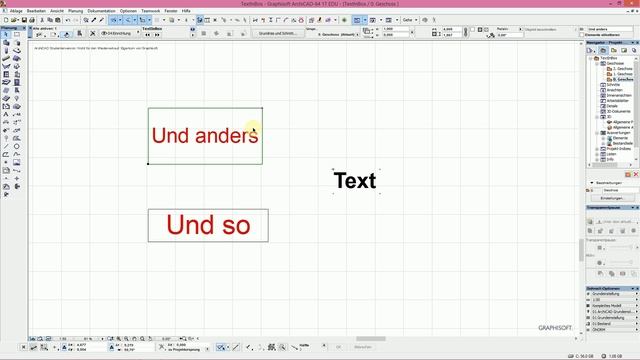This screenshot has width=640, height=360.
Task: Open the Dokumentation menu
Action: coord(101,11)
